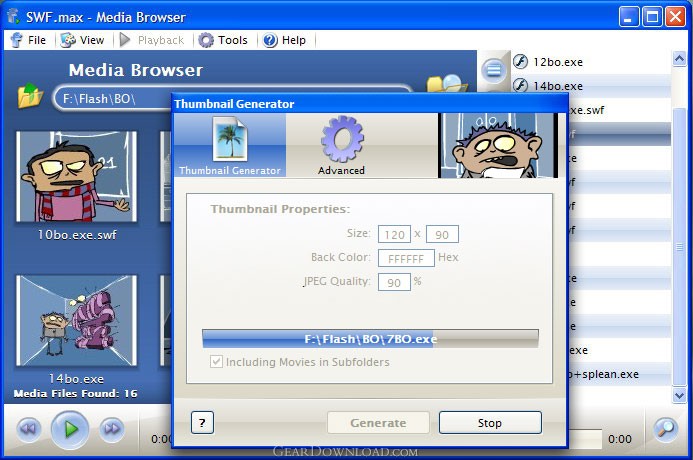This screenshot has width=693, height=460.
Task: Click the progress bar showing F:\Flash\BO\7BO.exe
Action: pyautogui.click(x=370, y=339)
